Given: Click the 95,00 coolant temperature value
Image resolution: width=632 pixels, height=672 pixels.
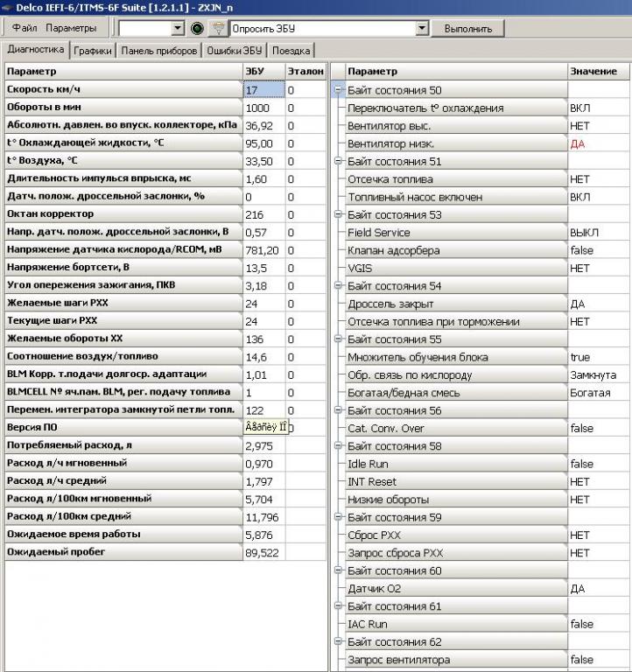Looking at the screenshot, I should tap(263, 143).
